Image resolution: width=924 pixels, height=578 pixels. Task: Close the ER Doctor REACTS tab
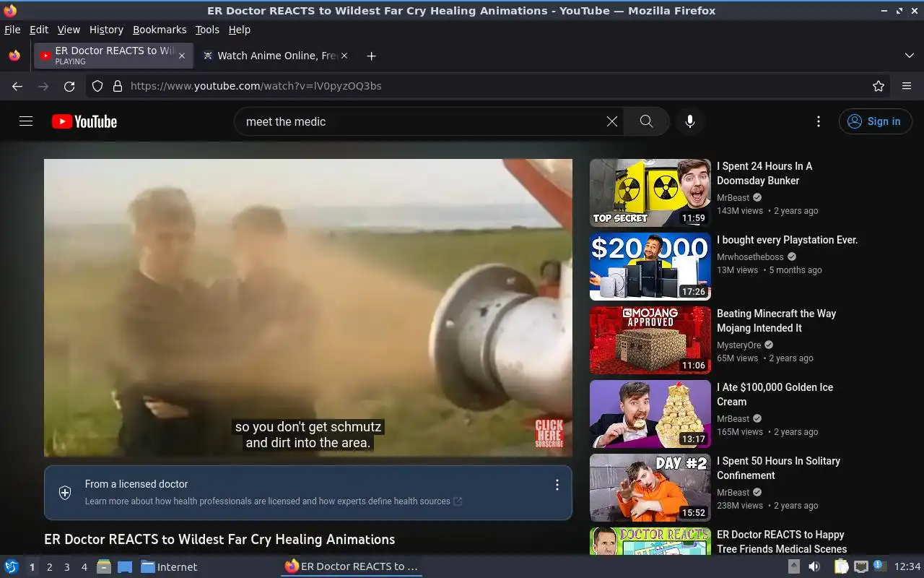point(182,56)
